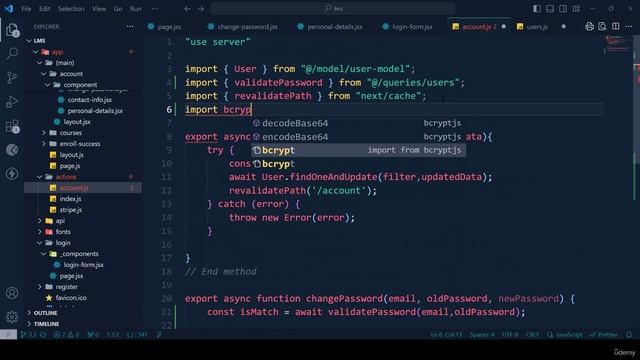Expand the api folder

pyautogui.click(x=40, y=221)
